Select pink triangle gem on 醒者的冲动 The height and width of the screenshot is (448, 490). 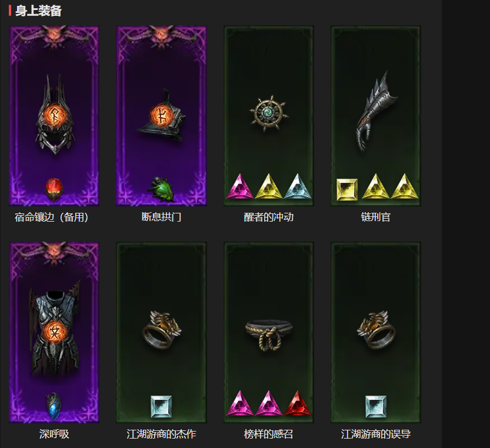coord(239,187)
